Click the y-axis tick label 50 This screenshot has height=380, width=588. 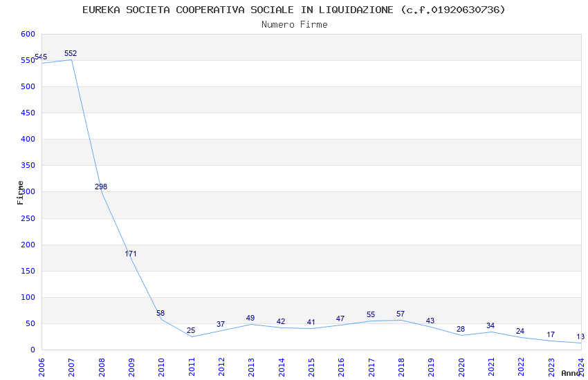(x=30, y=323)
